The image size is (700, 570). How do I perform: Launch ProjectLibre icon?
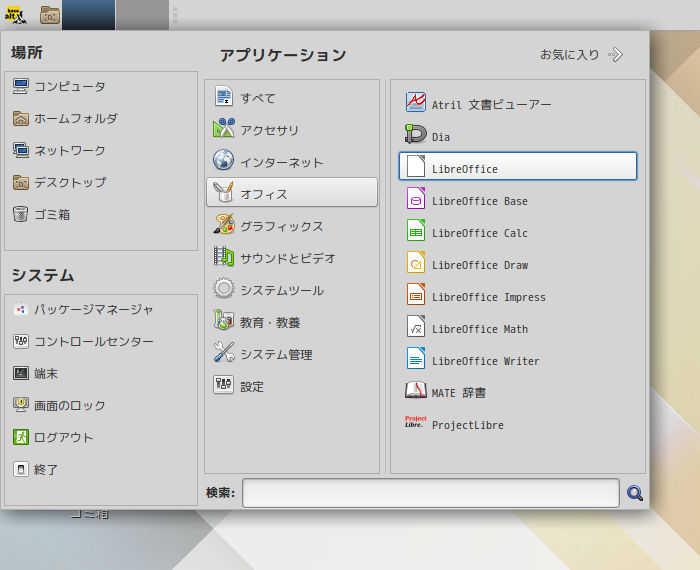click(416, 422)
